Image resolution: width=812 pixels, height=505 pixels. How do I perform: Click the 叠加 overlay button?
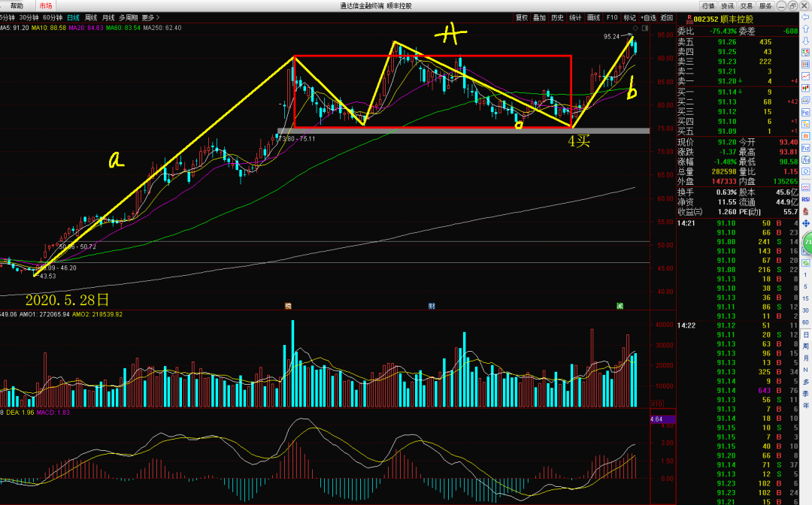(x=540, y=17)
